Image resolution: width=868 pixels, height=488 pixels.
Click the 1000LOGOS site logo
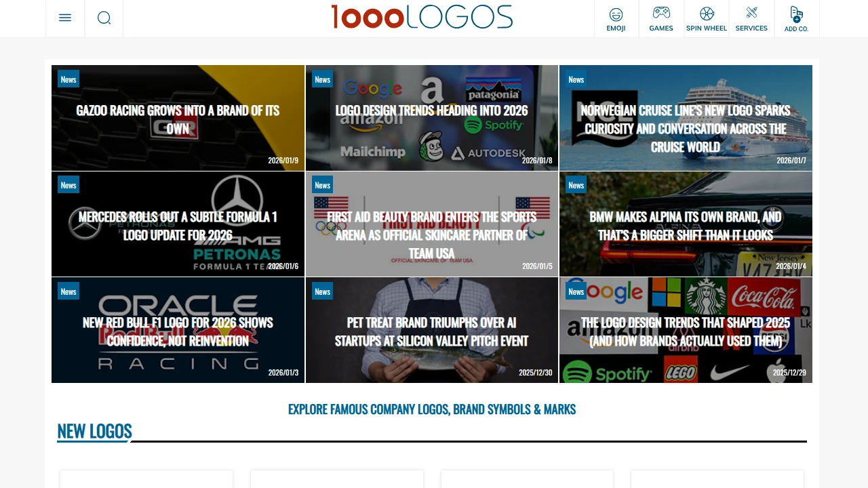click(422, 17)
